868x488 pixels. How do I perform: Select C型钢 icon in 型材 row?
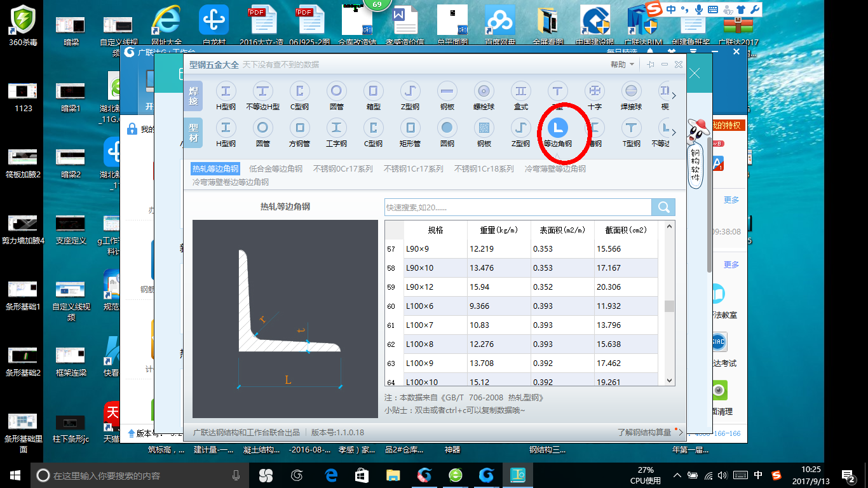373,128
